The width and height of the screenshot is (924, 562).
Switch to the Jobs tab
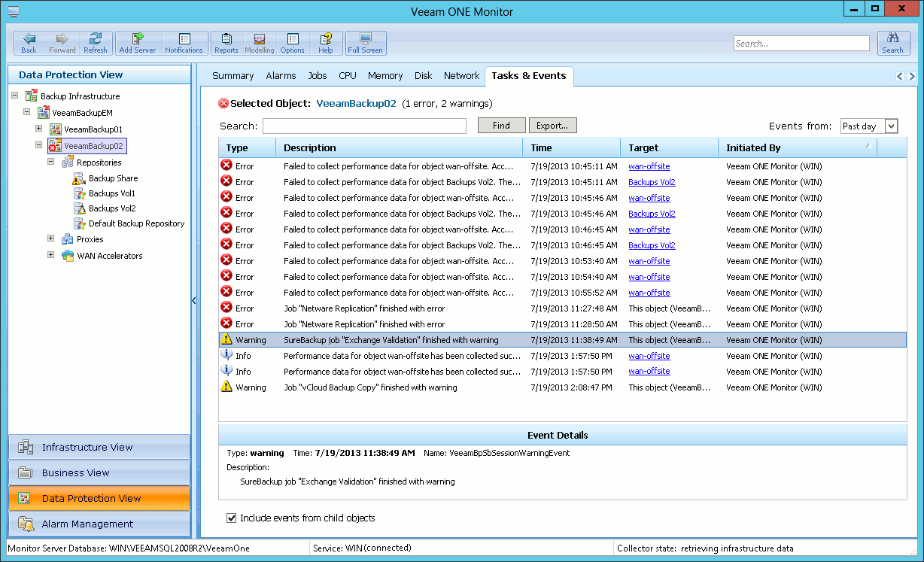point(318,76)
